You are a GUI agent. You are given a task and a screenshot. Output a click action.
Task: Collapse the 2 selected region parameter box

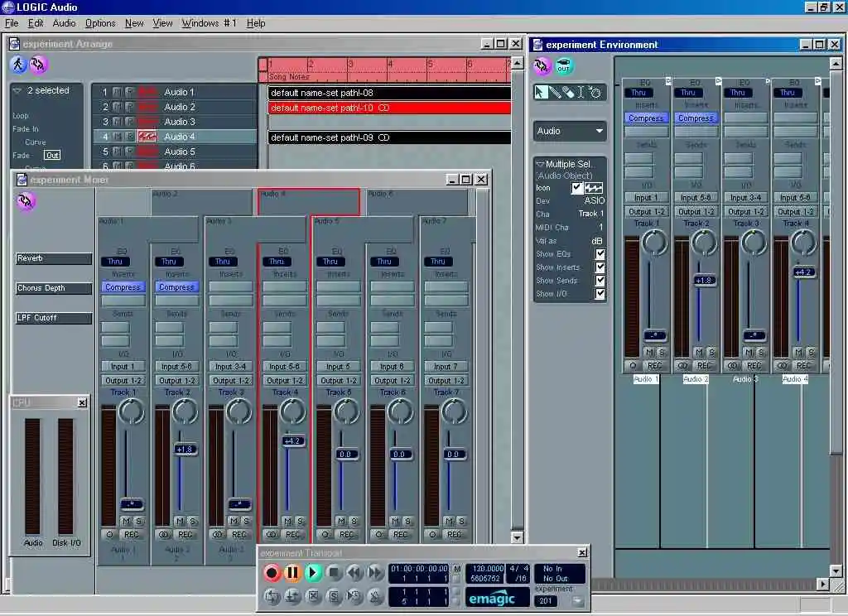[x=17, y=91]
